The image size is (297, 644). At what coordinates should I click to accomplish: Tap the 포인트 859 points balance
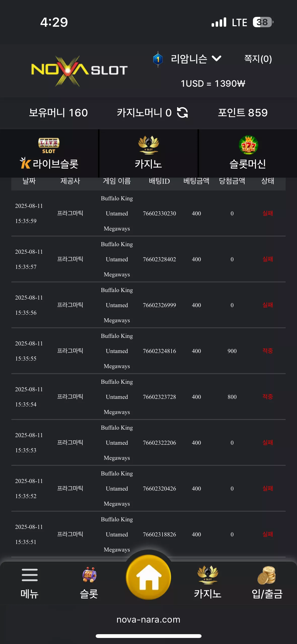pyautogui.click(x=243, y=113)
